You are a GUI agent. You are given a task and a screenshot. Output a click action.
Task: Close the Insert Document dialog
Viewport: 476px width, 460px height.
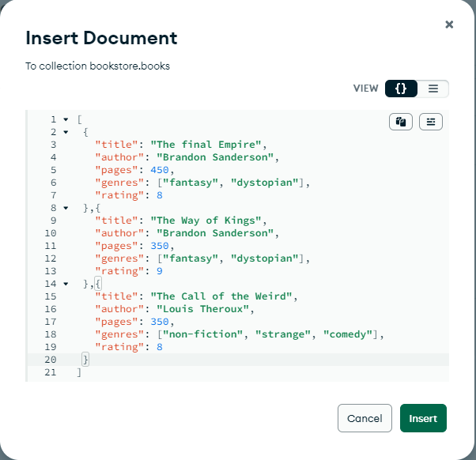click(449, 25)
